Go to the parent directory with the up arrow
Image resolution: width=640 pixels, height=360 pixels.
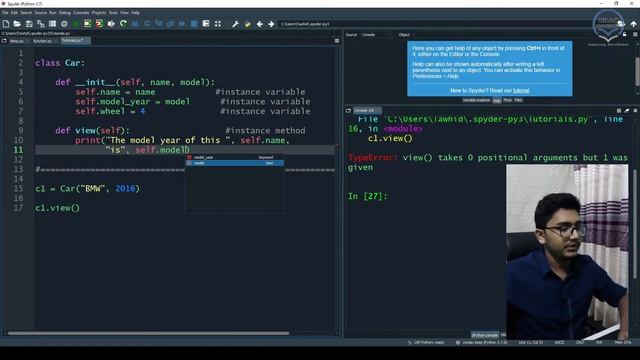pyautogui.click(x=633, y=24)
